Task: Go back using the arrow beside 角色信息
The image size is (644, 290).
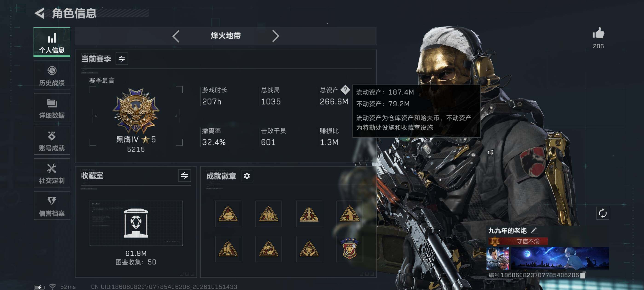Action: click(40, 13)
